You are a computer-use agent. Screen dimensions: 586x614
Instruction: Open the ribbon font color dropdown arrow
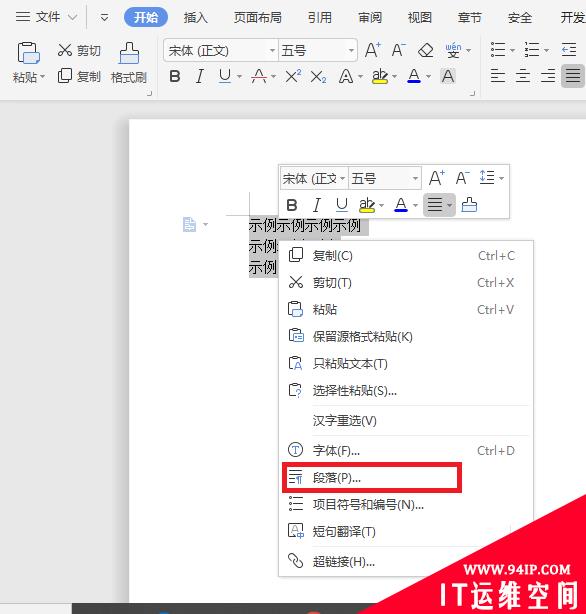coord(429,76)
